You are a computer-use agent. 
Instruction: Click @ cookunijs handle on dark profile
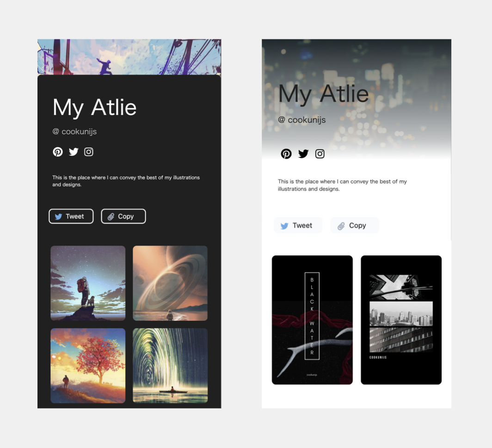coord(74,131)
